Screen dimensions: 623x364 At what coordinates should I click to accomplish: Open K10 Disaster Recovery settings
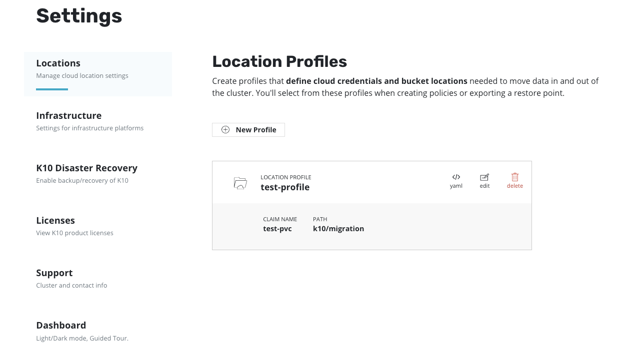click(x=87, y=168)
